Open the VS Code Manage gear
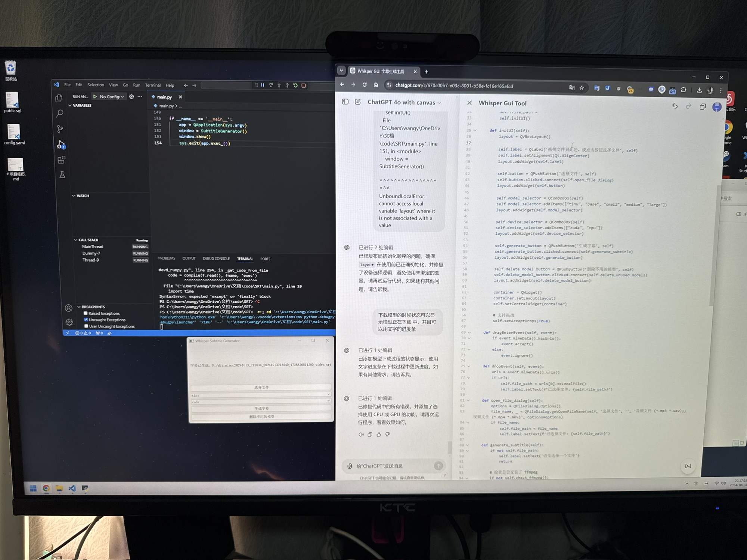747x560 pixels. [x=69, y=322]
